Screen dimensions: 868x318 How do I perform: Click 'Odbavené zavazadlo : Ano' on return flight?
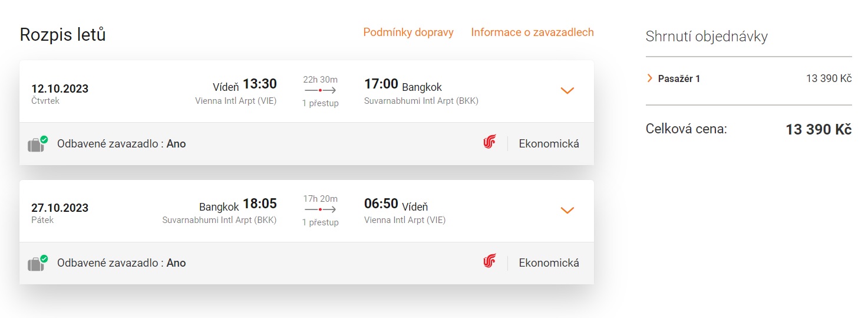click(x=121, y=263)
